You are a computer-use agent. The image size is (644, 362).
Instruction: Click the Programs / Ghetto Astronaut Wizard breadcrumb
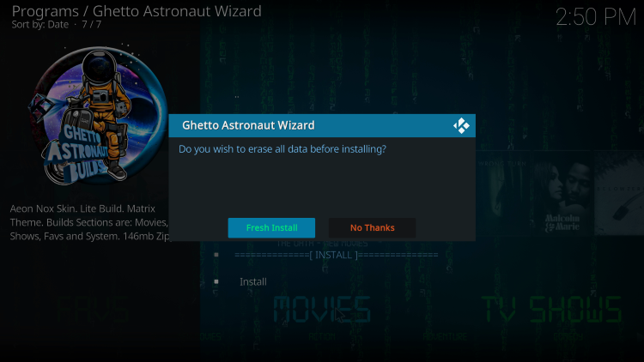tap(137, 11)
